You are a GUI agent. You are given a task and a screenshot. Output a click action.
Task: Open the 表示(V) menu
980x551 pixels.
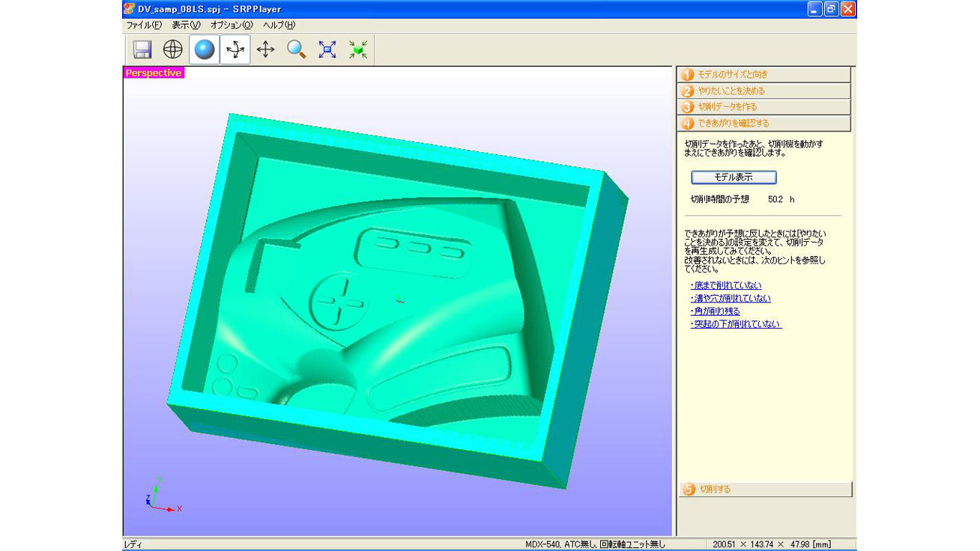coord(186,25)
